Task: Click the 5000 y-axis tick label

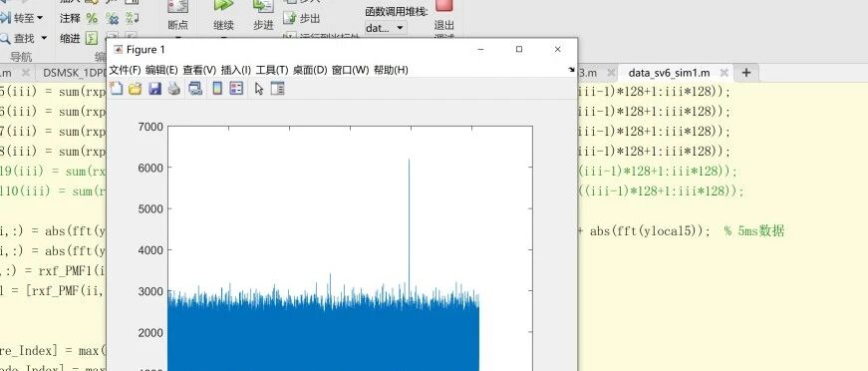Action: pos(150,209)
